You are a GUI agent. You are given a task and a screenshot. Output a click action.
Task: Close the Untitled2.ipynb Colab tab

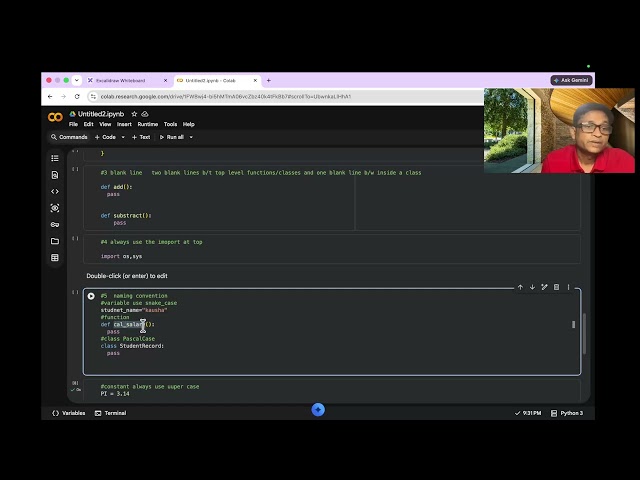pos(255,81)
